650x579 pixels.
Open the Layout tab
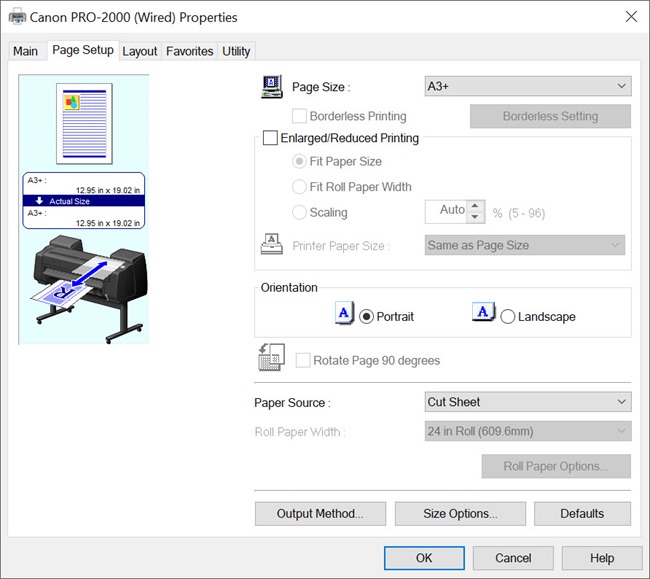(x=140, y=51)
